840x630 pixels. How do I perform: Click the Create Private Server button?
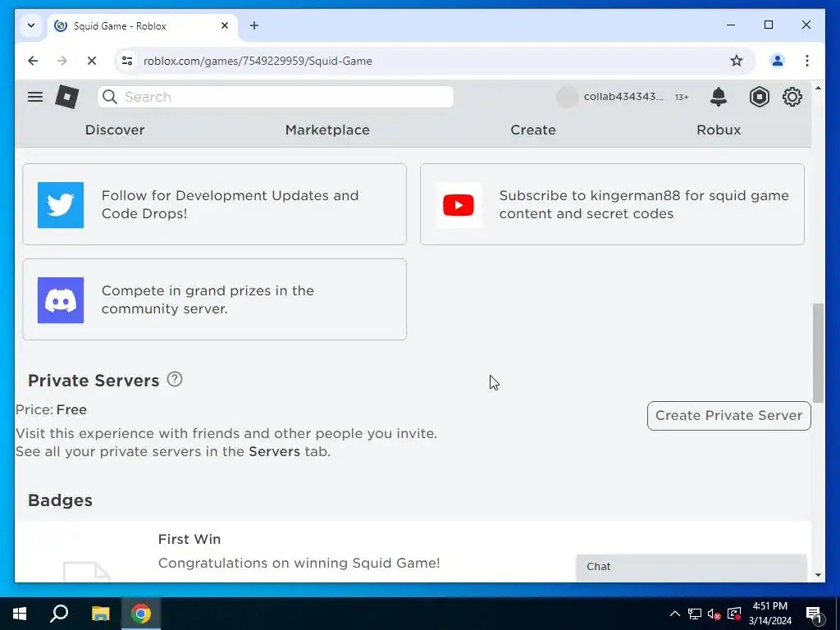729,416
